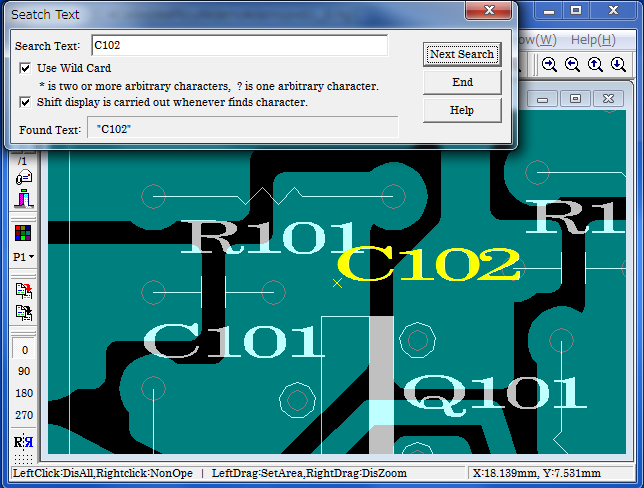Click the upper document copy icon
The width and height of the screenshot is (644, 488).
24,290
